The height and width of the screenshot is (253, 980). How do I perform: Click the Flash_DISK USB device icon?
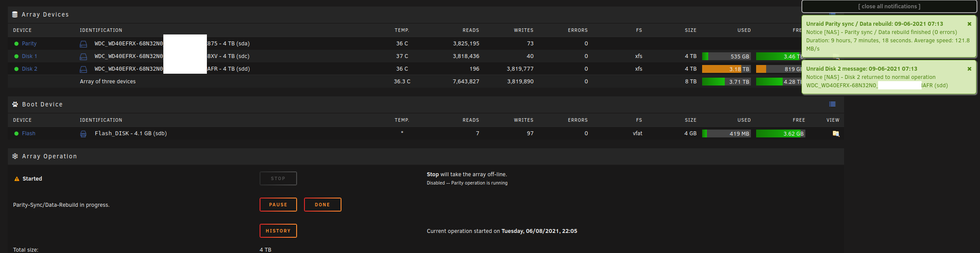pyautogui.click(x=83, y=134)
